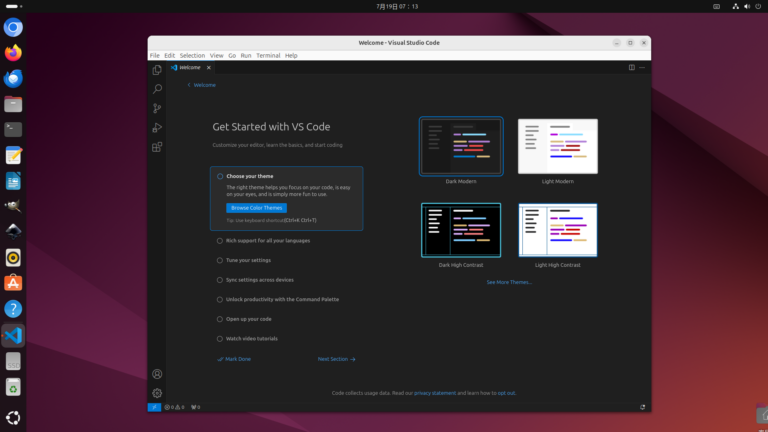The image size is (768, 432).
Task: Launch Firefox from the dock
Action: pyautogui.click(x=13, y=53)
